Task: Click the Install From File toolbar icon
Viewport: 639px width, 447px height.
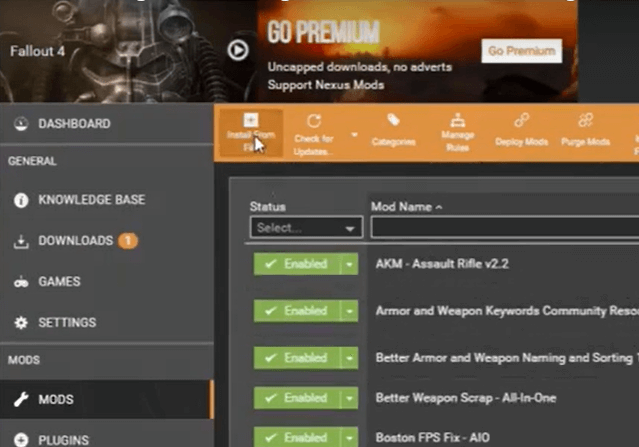Action: pos(251,120)
